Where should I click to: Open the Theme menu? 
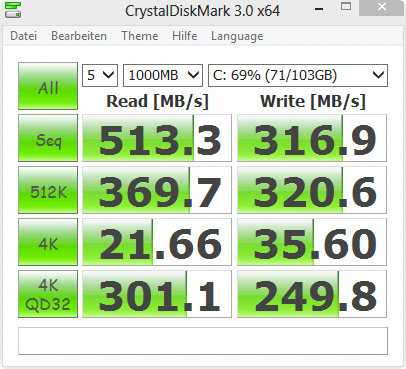click(140, 36)
